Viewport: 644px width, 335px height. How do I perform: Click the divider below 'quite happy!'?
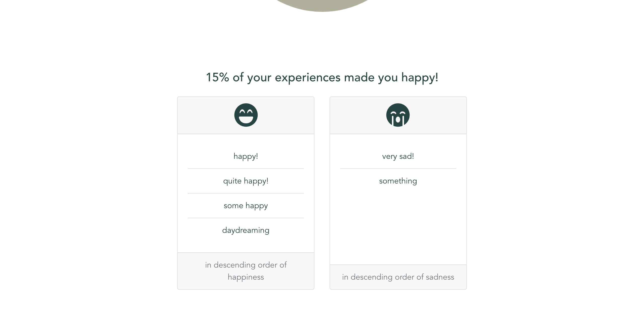coord(246,193)
